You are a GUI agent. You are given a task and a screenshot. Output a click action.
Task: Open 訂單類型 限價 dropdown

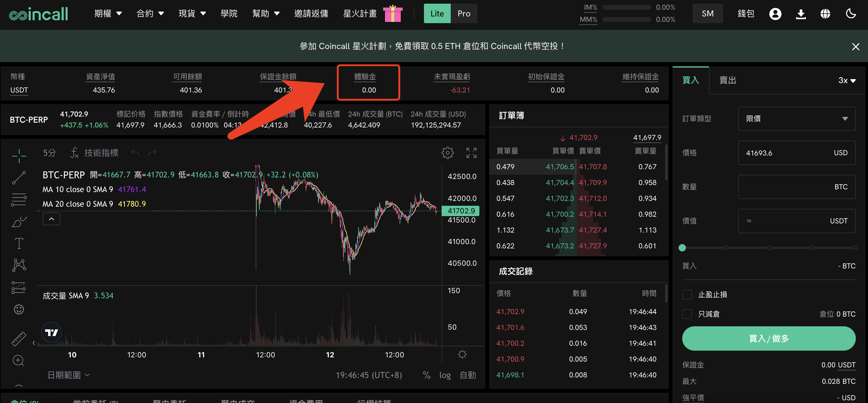pyautogui.click(x=796, y=118)
